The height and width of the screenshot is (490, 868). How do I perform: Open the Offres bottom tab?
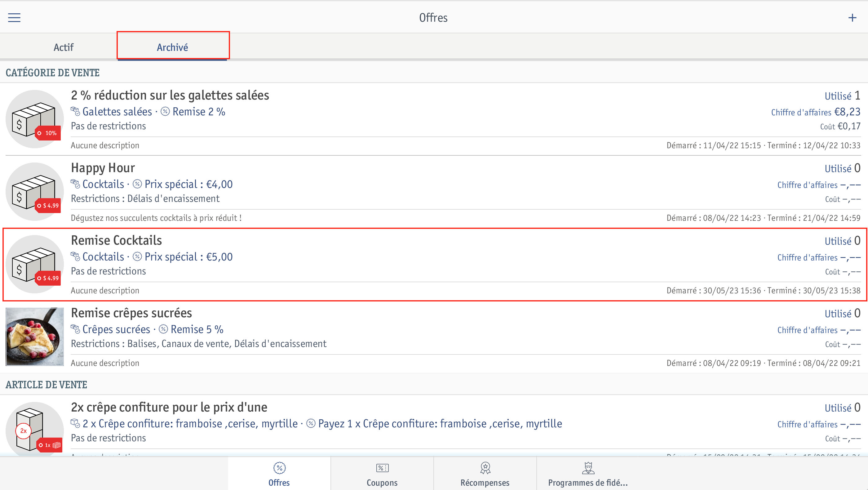[x=279, y=474]
